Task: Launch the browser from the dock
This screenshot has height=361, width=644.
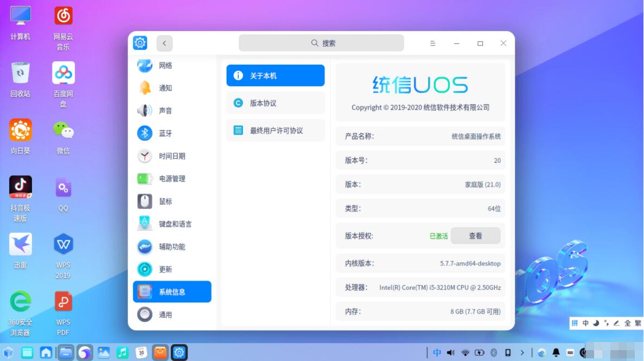Action: [x=85, y=352]
